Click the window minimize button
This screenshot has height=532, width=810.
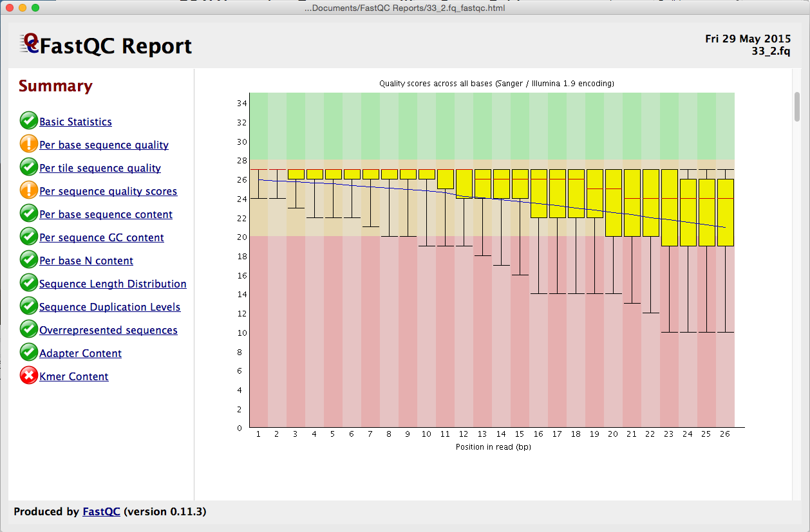pyautogui.click(x=23, y=8)
